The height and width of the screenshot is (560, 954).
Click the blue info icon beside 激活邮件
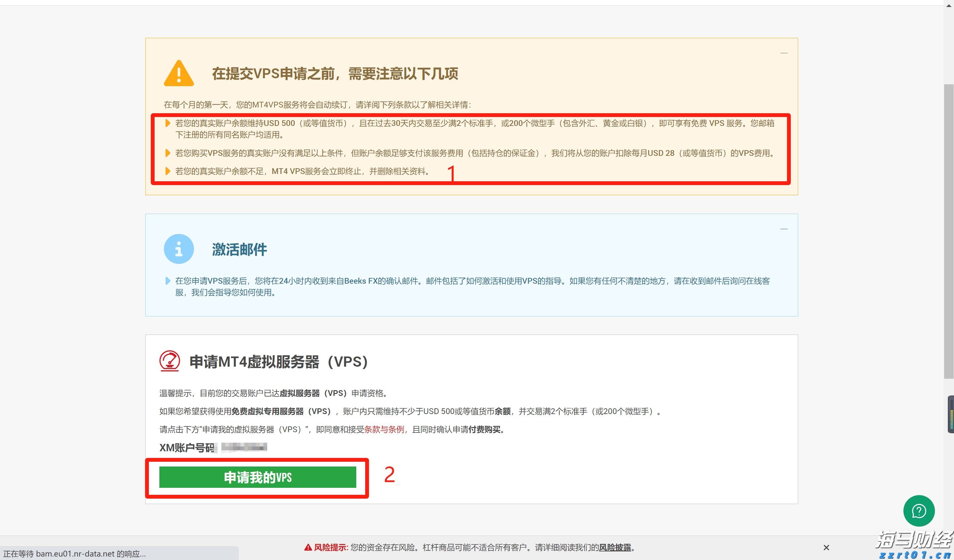(178, 249)
